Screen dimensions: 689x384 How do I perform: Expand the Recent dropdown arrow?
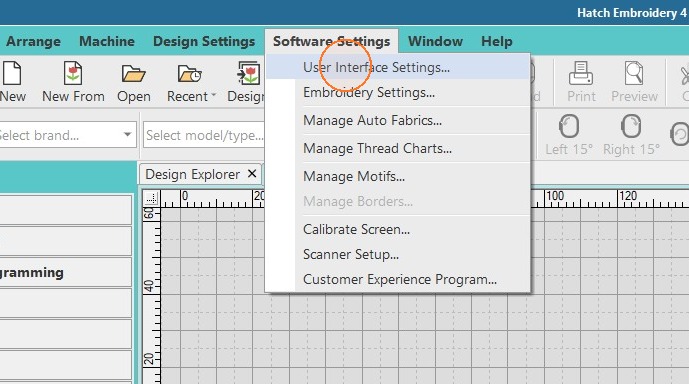[x=214, y=94]
